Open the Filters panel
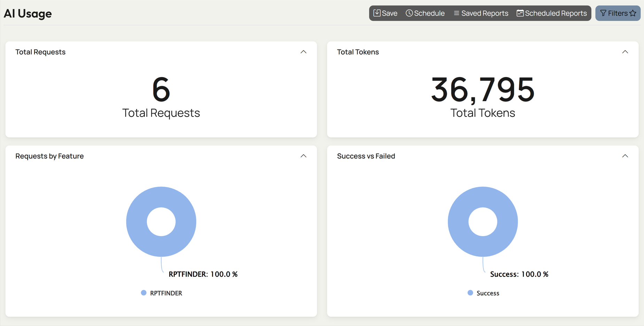The height and width of the screenshot is (326, 644). point(618,13)
